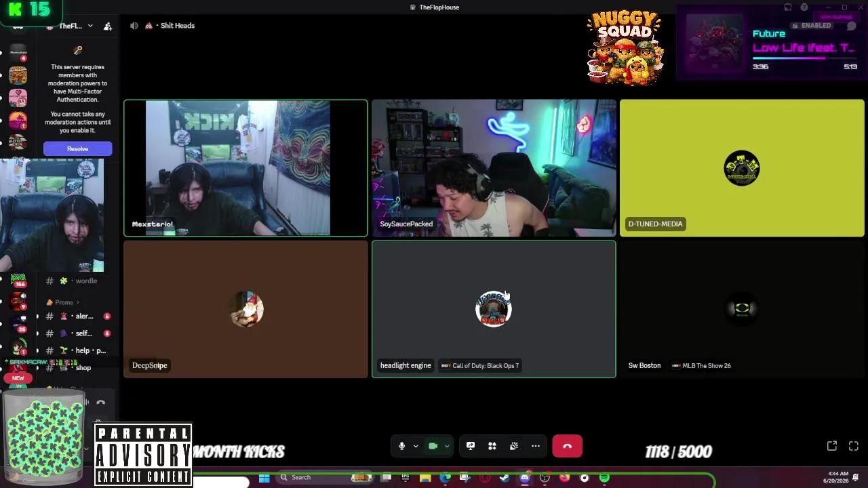868x488 pixels.
Task: Click the invite members icon
Action: click(108, 26)
